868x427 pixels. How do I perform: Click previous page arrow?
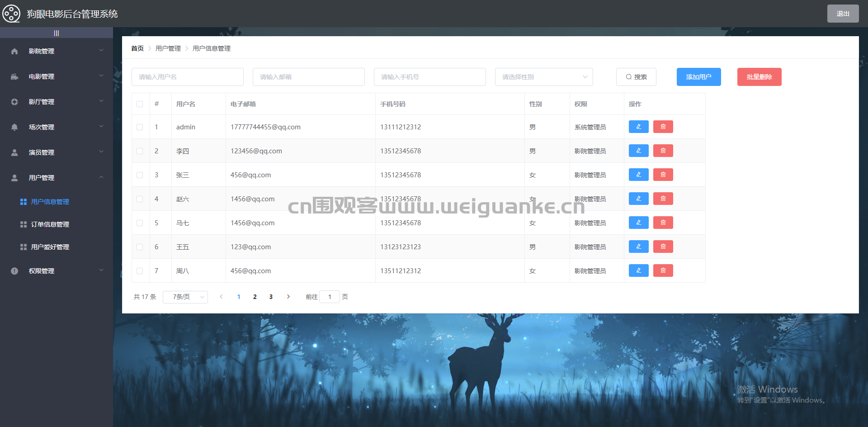pos(221,297)
